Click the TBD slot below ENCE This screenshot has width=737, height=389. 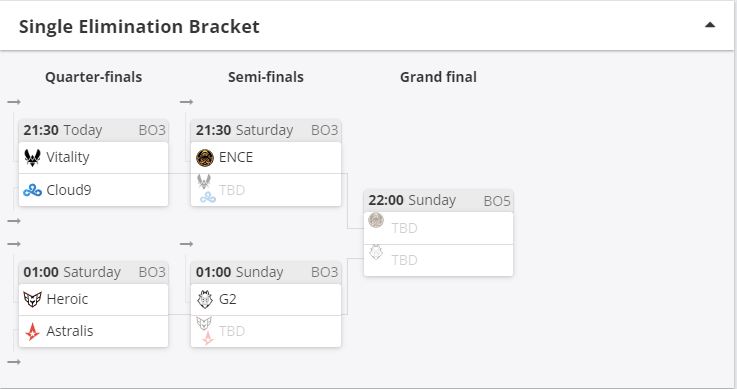[x=266, y=190]
